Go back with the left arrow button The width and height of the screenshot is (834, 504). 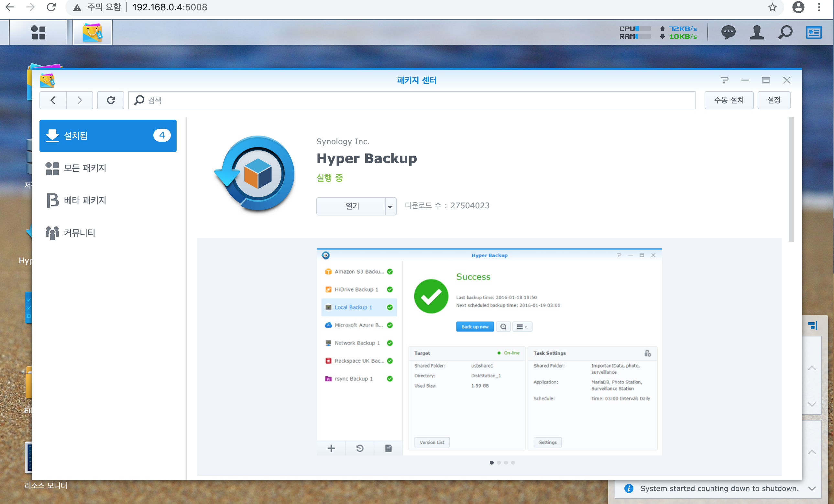pos(53,100)
